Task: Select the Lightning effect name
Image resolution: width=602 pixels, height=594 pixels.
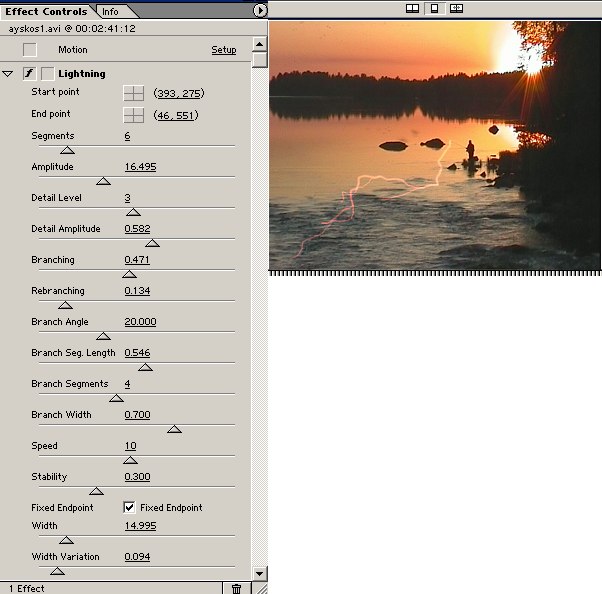Action: click(x=82, y=74)
